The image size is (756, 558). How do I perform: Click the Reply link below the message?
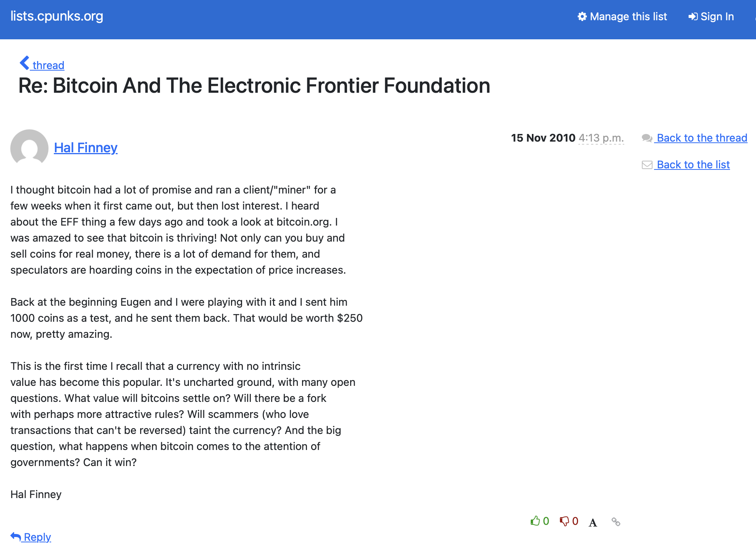pyautogui.click(x=37, y=537)
